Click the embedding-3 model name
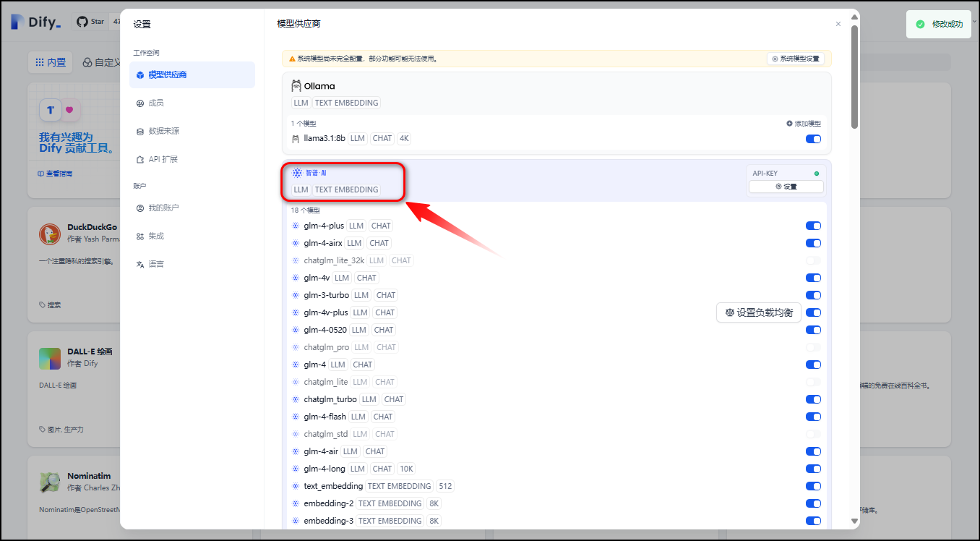 pyautogui.click(x=329, y=521)
